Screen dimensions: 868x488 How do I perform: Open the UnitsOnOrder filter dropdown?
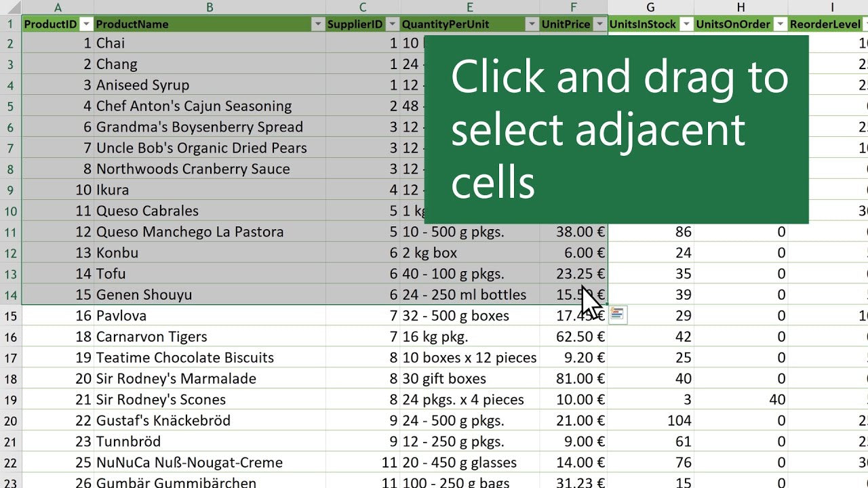[780, 24]
